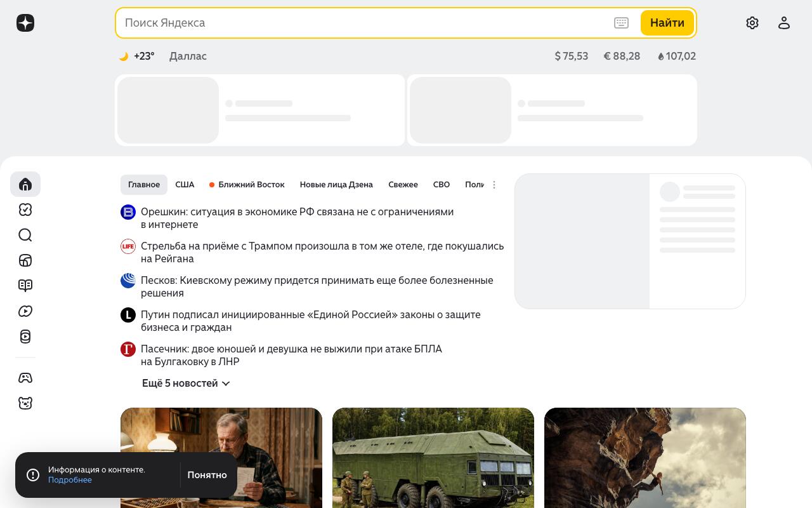Screen dimensions: 812x508
Task: Select the Главное news tab
Action: tap(144, 185)
